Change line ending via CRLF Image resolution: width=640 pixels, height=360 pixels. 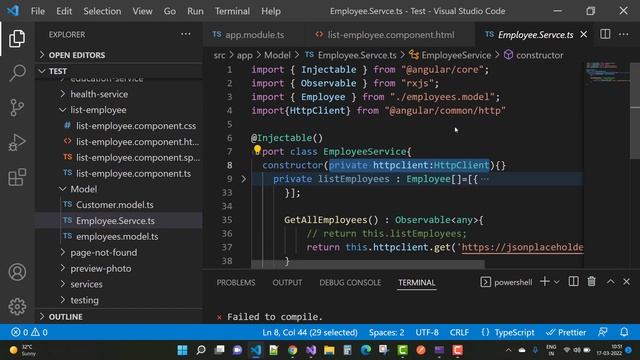coord(459,332)
